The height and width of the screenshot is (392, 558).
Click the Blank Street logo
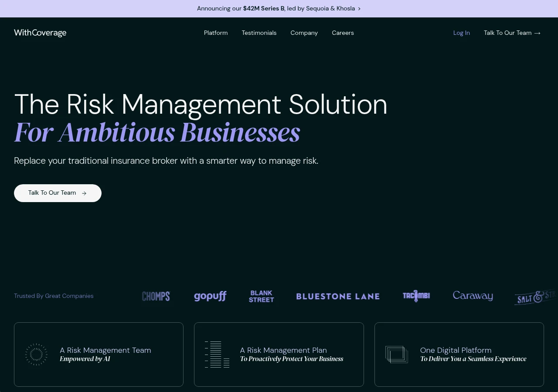(262, 296)
